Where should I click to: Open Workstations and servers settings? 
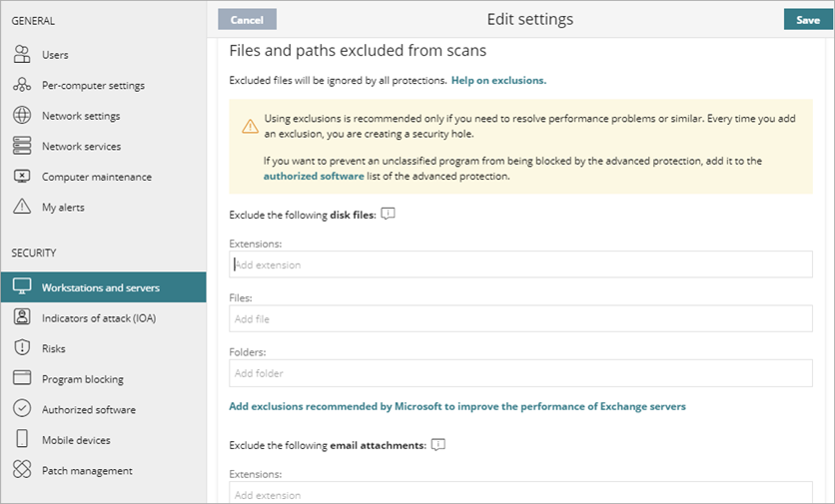100,288
